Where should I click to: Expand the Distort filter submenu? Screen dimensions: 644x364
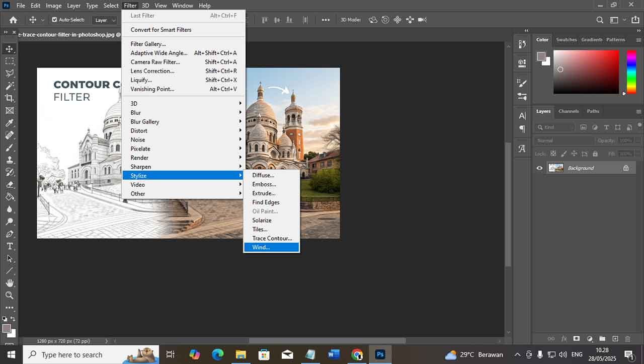pyautogui.click(x=183, y=131)
